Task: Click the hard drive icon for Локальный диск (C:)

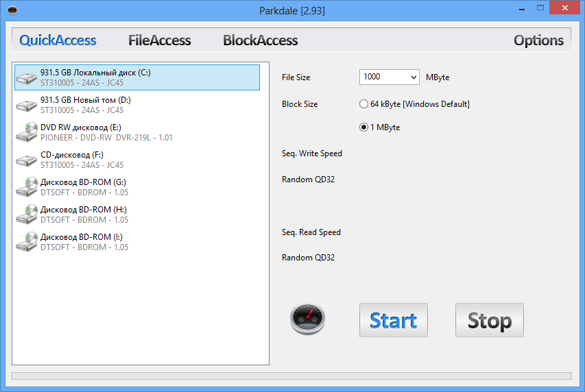Action: point(27,77)
